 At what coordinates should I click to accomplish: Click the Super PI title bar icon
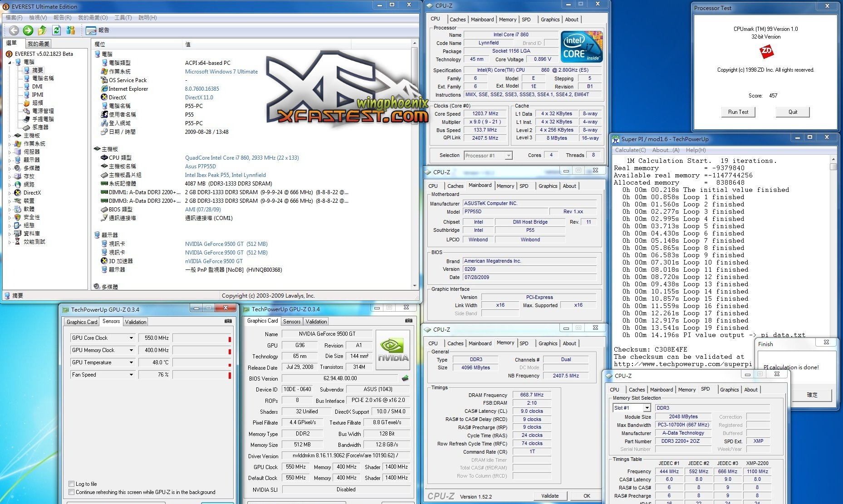pos(616,139)
